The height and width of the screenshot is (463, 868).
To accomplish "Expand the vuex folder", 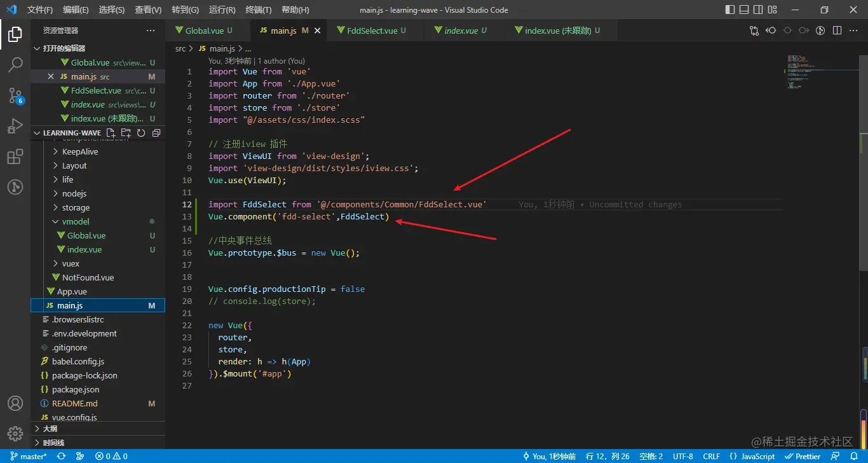I will coord(98,263).
